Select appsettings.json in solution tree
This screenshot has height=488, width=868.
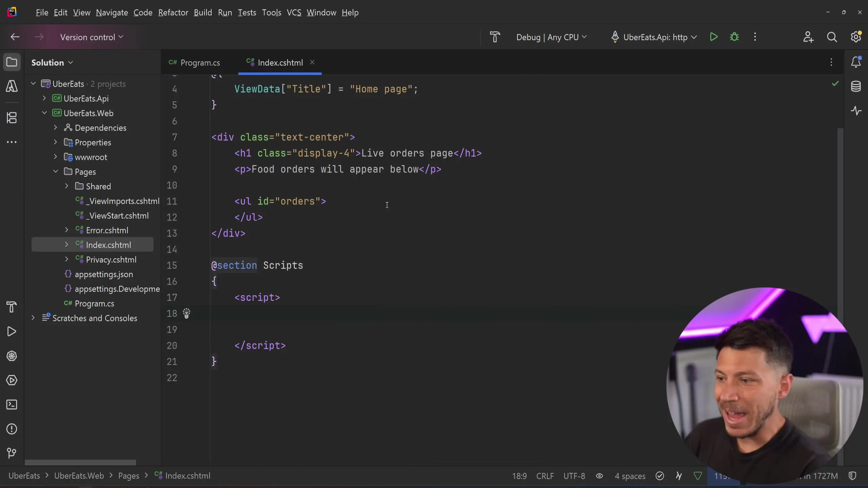(104, 274)
